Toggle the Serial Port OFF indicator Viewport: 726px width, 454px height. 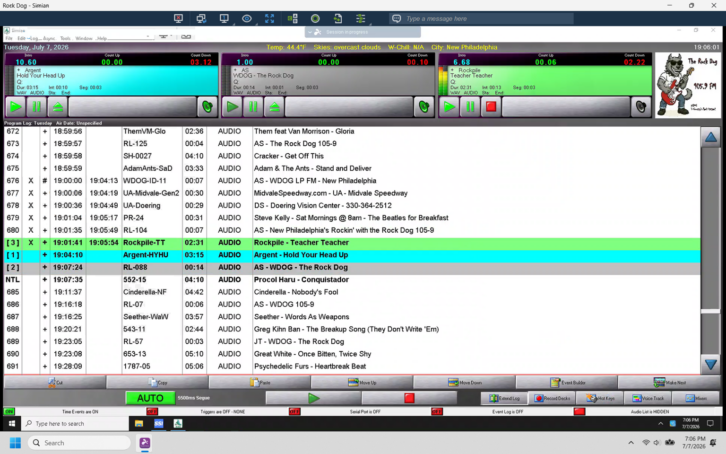point(294,411)
